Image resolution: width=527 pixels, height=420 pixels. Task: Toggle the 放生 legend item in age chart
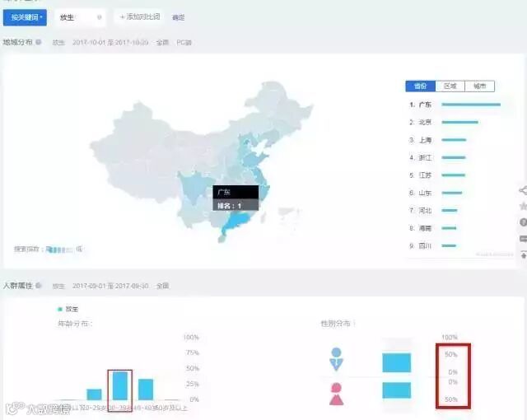pos(68,309)
